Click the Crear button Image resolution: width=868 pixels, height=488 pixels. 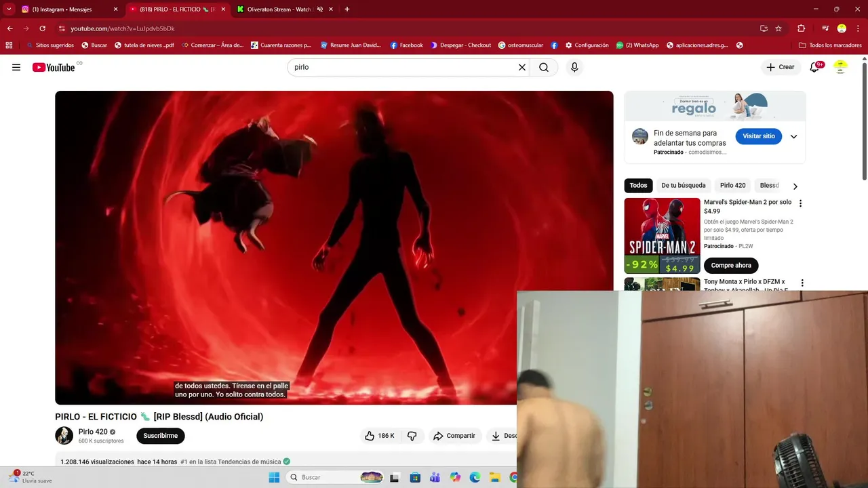click(780, 67)
